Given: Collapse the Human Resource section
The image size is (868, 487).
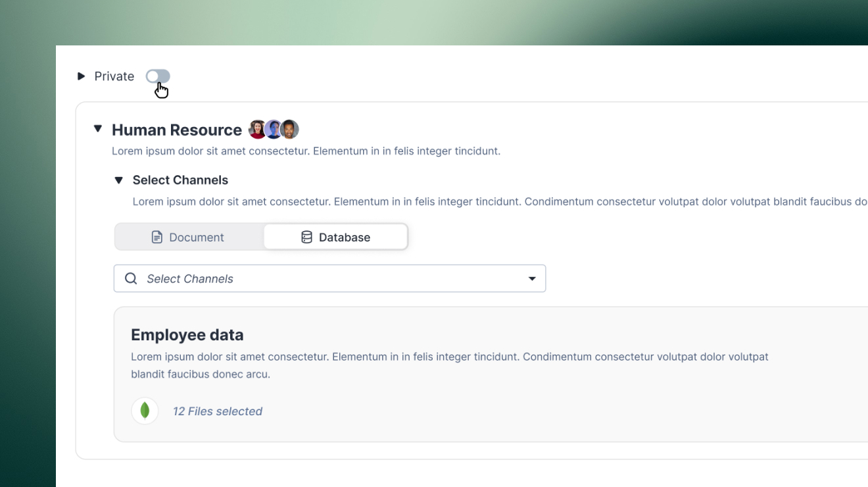Looking at the screenshot, I should (98, 129).
